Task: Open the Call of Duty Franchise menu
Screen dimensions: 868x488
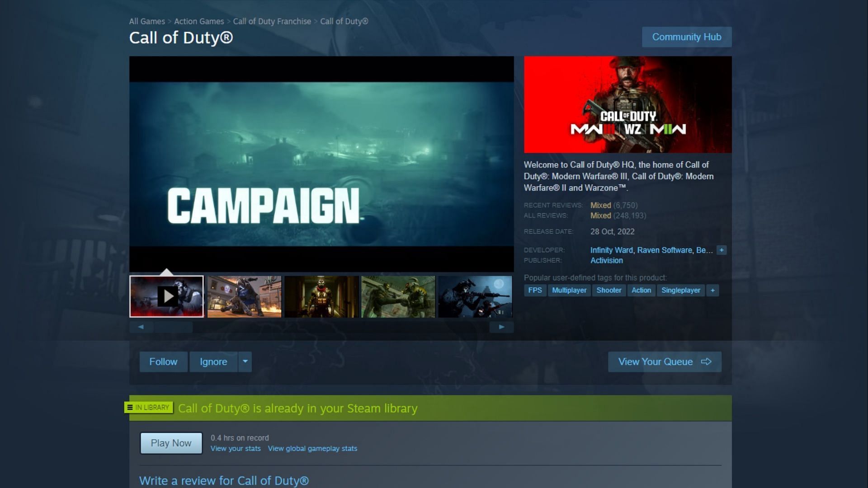Action: click(x=273, y=21)
